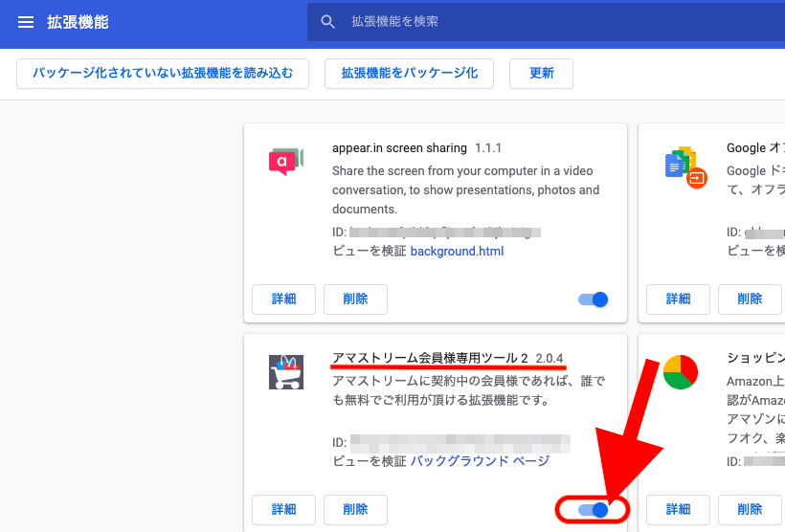Click version number 2.0.4
The image size is (785, 532).
pyautogui.click(x=549, y=359)
